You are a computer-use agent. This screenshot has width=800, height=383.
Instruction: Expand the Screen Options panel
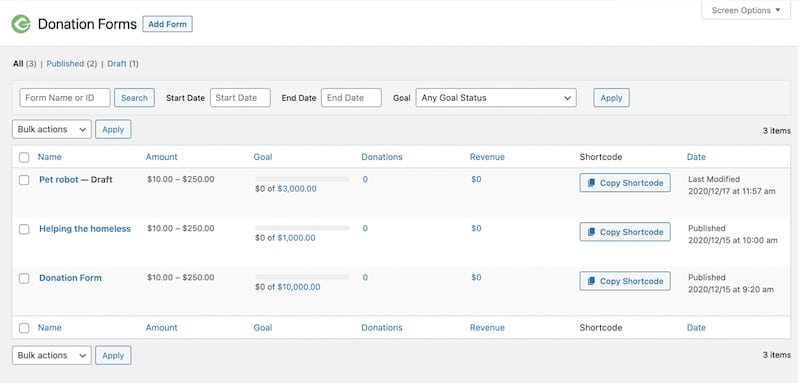[746, 10]
